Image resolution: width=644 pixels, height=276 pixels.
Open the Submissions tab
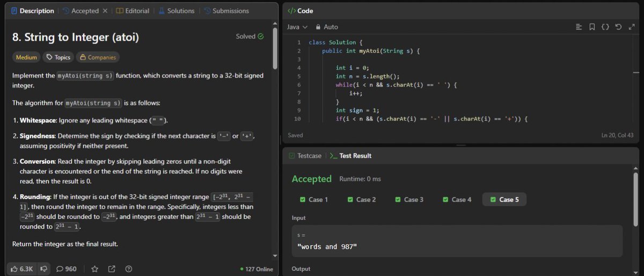(225, 11)
